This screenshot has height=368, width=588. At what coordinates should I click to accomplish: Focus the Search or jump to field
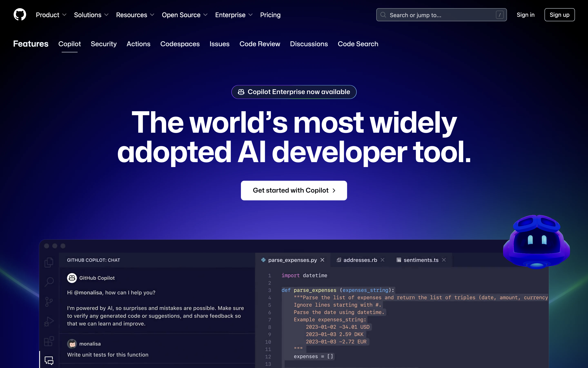[x=441, y=15]
